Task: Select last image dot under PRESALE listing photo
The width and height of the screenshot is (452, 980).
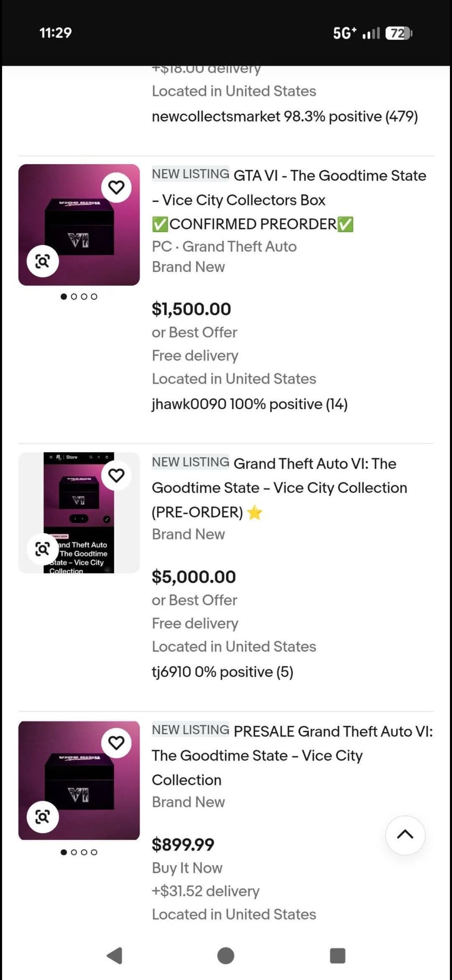Action: click(94, 852)
